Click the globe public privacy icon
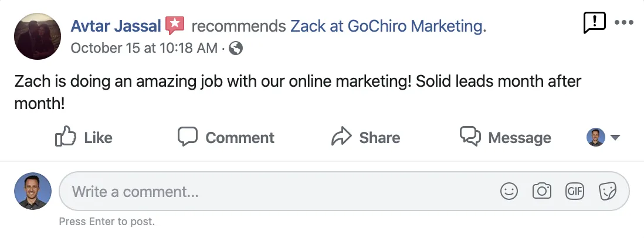 click(x=236, y=49)
